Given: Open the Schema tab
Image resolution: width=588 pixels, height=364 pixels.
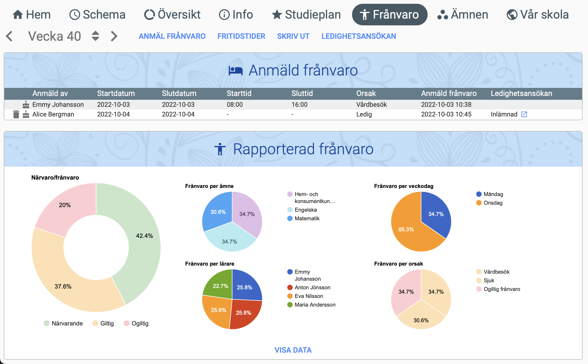Looking at the screenshot, I should (x=97, y=15).
